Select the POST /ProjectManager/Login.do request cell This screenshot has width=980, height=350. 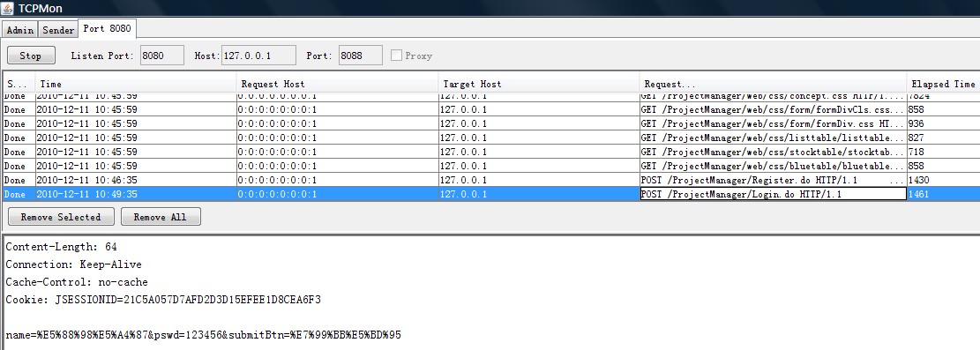[x=773, y=194]
